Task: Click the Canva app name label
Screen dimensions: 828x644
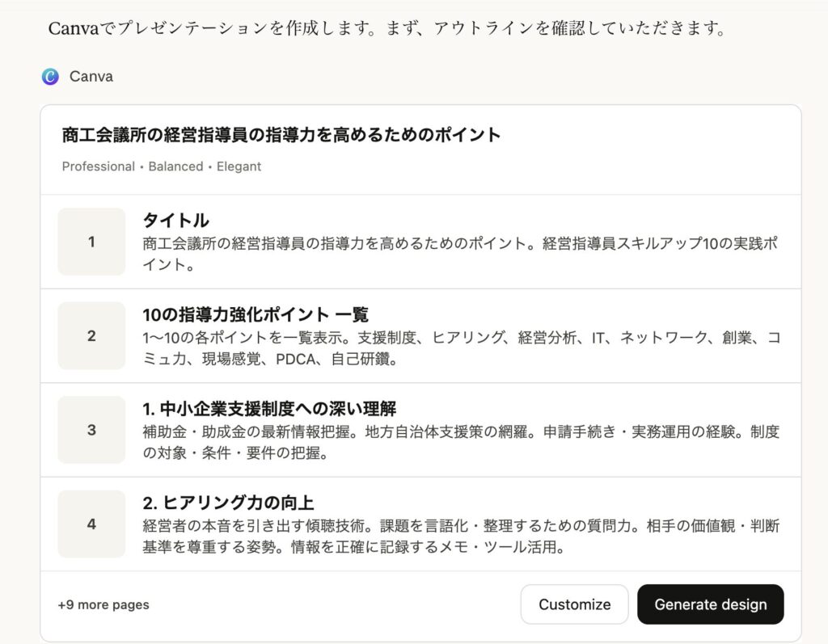Action: tap(91, 77)
